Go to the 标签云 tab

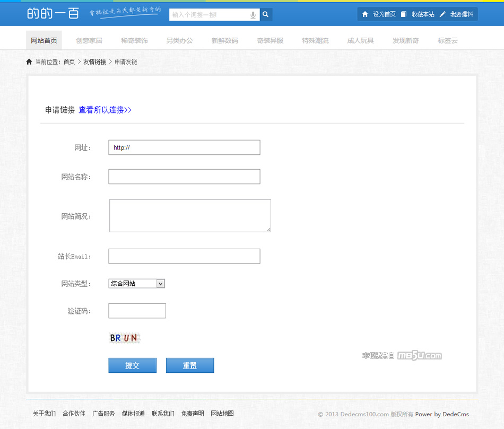(x=448, y=40)
